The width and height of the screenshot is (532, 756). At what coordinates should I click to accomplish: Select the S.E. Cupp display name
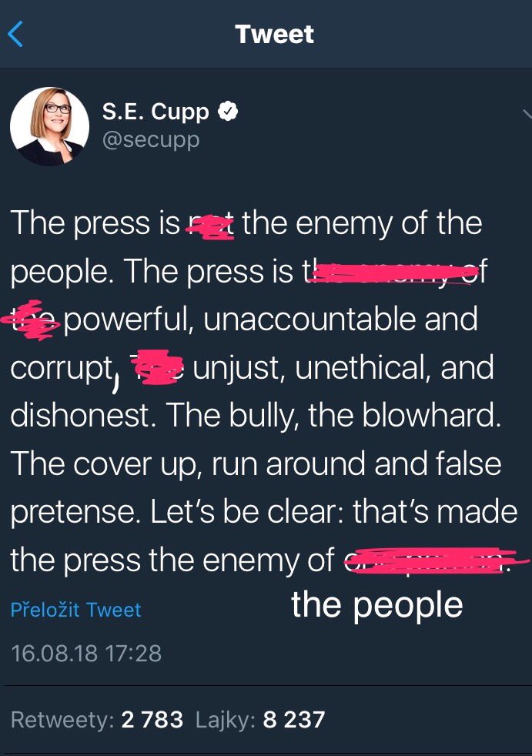(156, 112)
